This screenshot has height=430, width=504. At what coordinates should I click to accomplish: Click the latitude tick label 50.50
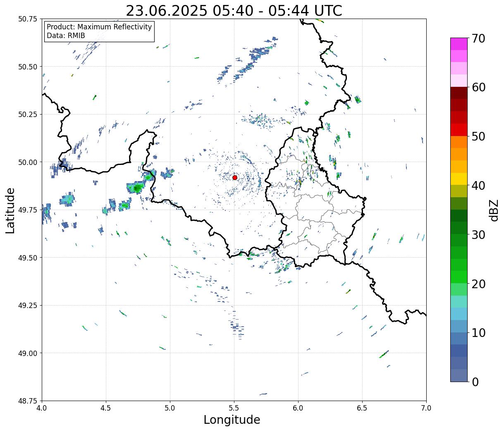pyautogui.click(x=28, y=67)
